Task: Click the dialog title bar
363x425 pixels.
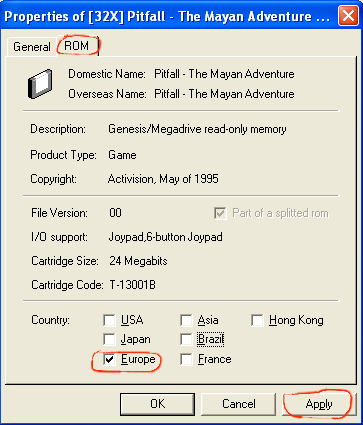Action: pos(167,16)
